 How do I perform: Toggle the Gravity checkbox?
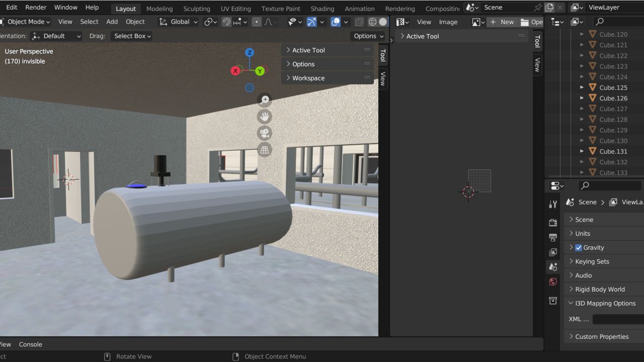coord(579,247)
